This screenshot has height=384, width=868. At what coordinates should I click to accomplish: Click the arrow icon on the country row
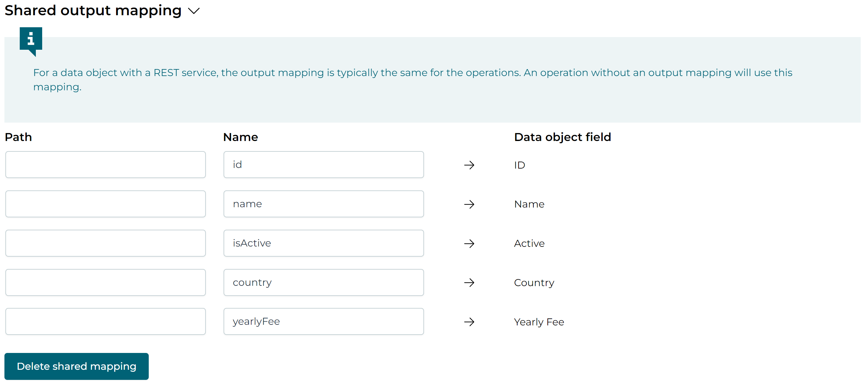tap(470, 283)
